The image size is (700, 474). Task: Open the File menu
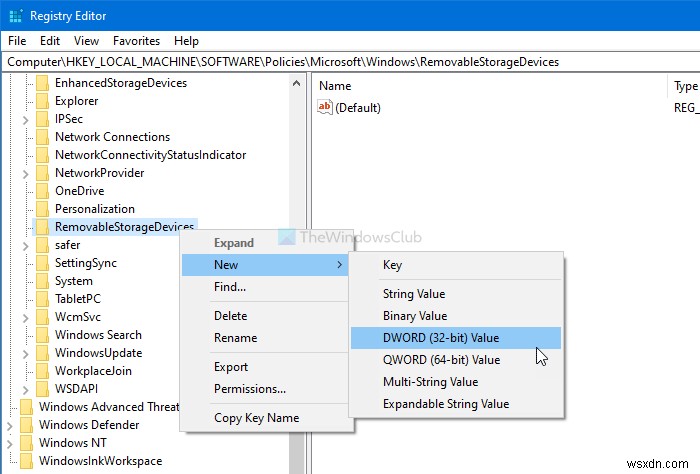tap(17, 41)
